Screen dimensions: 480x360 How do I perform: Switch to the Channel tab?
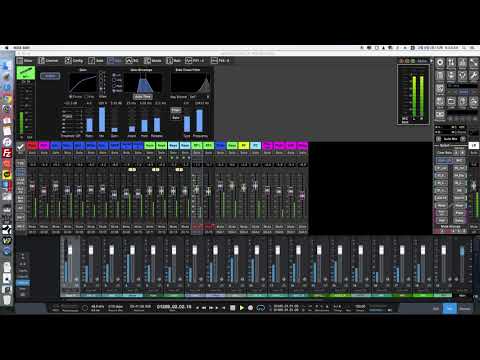point(49,61)
